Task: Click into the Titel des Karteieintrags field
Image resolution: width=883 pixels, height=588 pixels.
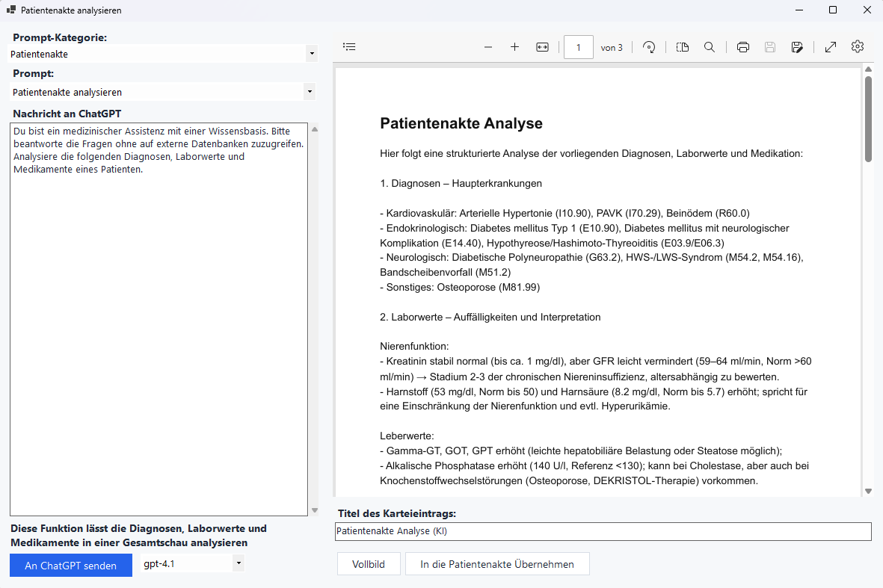Action: click(603, 531)
